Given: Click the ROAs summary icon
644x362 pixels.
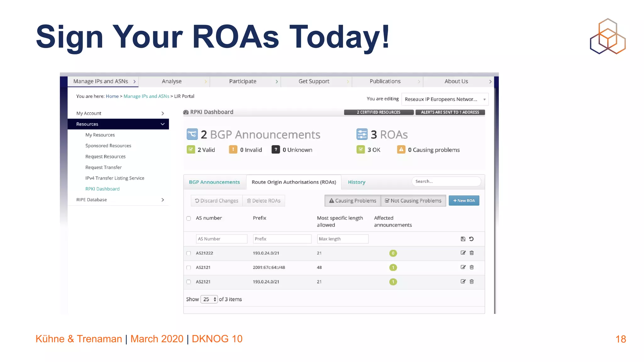Looking at the screenshot, I should [x=362, y=134].
